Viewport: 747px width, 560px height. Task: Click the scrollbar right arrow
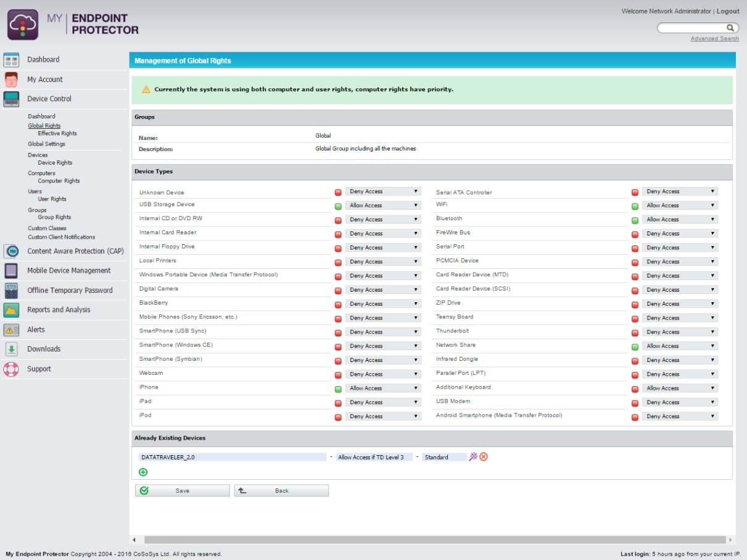tap(730, 540)
